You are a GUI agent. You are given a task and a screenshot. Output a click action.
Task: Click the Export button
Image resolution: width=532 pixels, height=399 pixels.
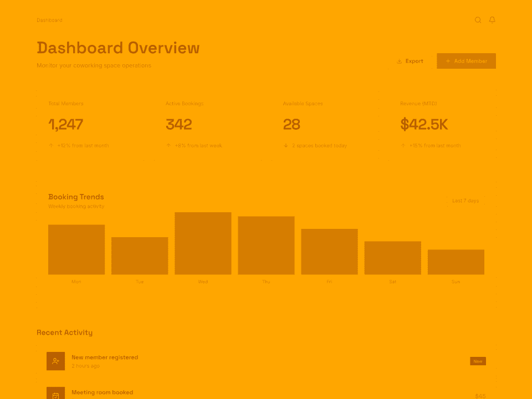[410, 61]
